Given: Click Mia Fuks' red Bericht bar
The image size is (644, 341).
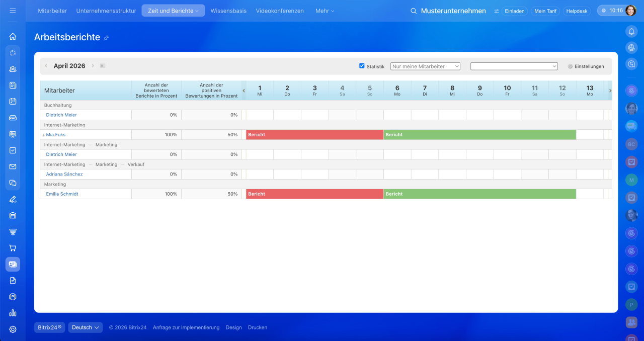Looking at the screenshot, I should coord(314,135).
